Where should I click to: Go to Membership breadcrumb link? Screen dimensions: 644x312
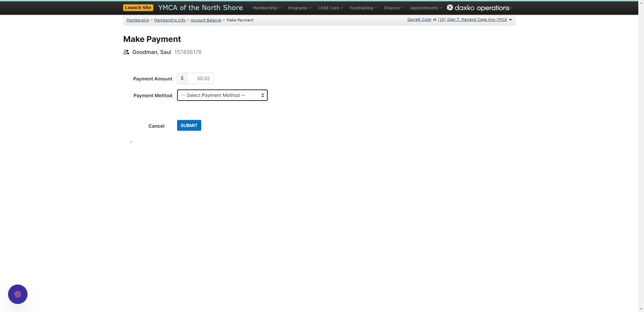138,20
